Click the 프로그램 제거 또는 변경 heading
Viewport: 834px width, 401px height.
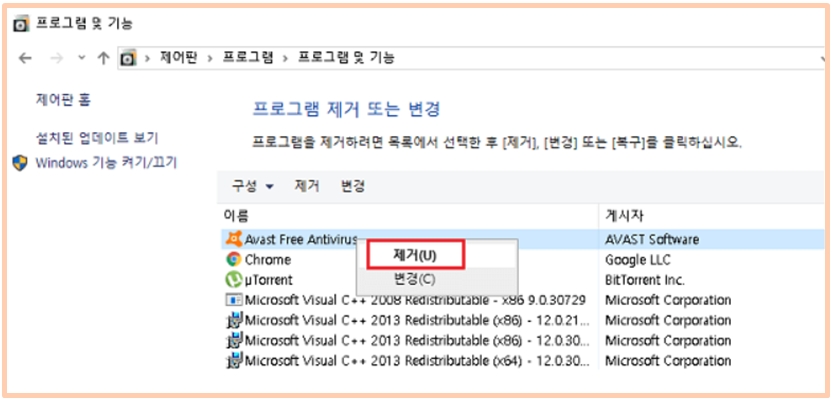(346, 110)
